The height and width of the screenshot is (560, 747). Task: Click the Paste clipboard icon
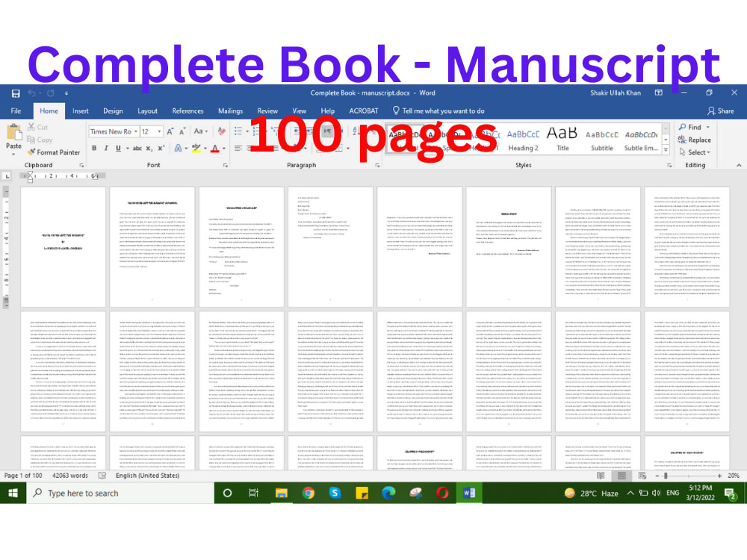click(x=13, y=132)
